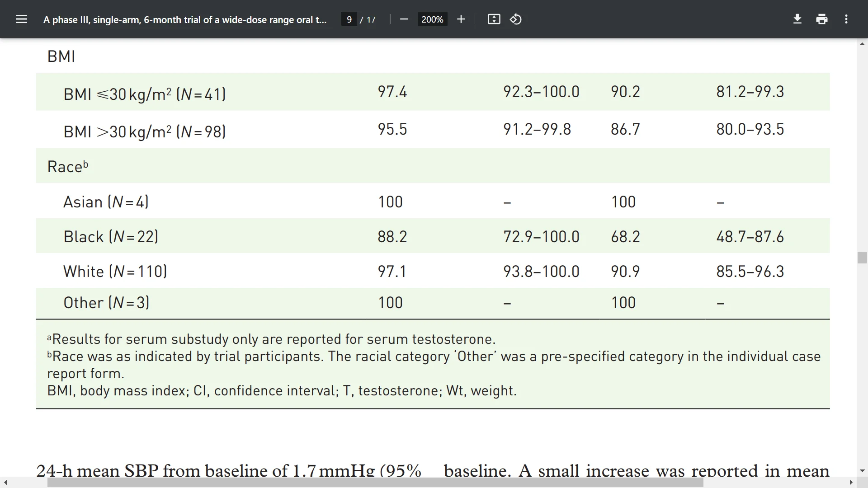
Task: Click the paragraph text 'baseline. A small increase'
Action: click(x=637, y=470)
